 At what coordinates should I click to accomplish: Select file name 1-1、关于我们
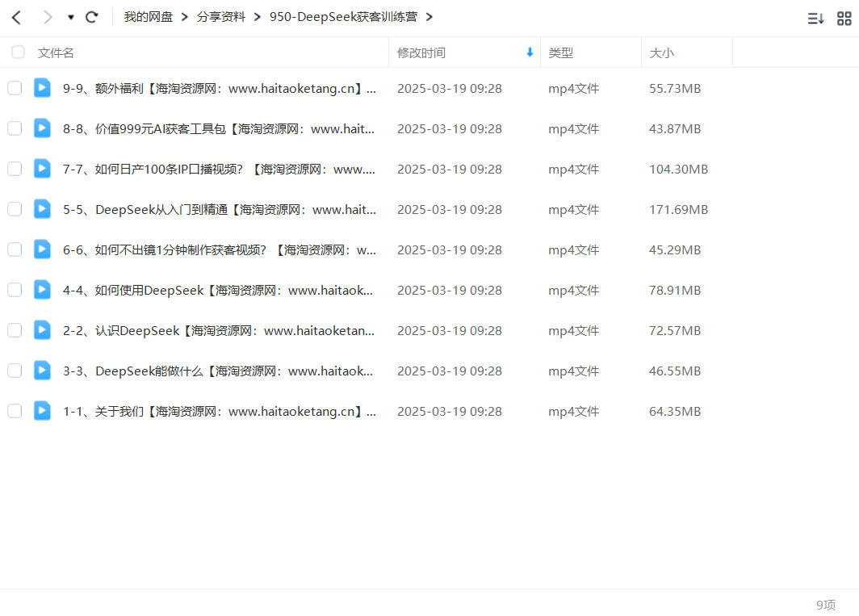point(219,412)
